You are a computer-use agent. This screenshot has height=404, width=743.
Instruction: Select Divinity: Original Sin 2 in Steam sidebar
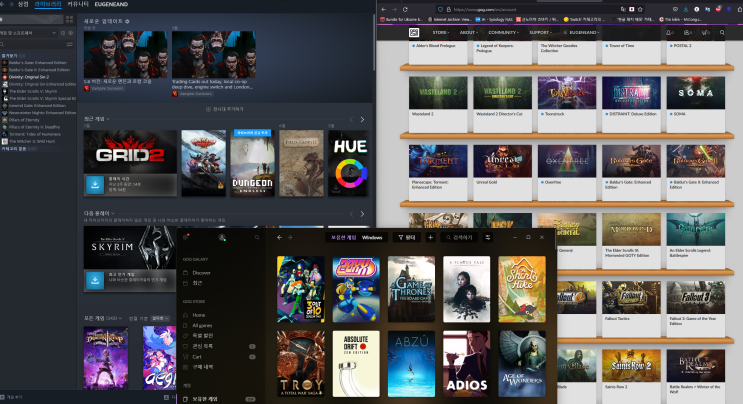click(29, 77)
